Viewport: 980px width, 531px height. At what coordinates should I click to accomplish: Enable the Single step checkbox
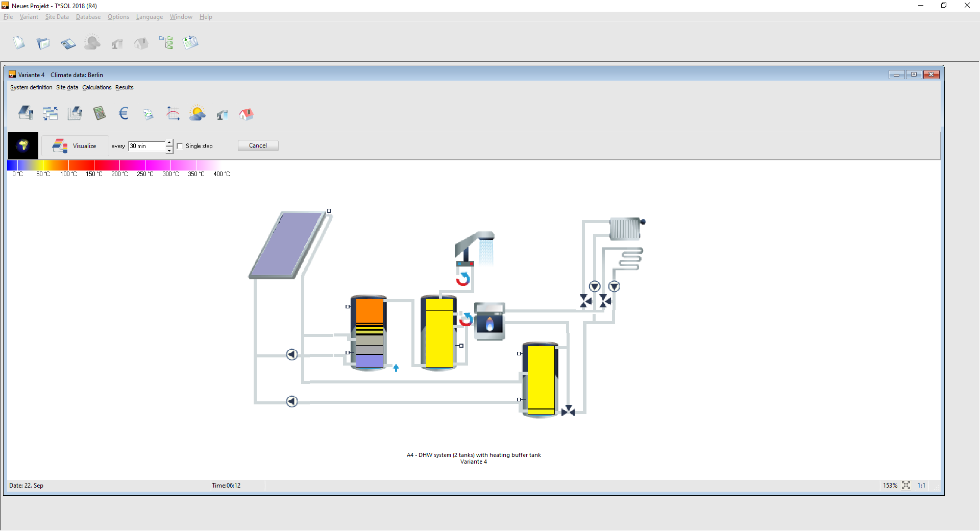click(180, 146)
